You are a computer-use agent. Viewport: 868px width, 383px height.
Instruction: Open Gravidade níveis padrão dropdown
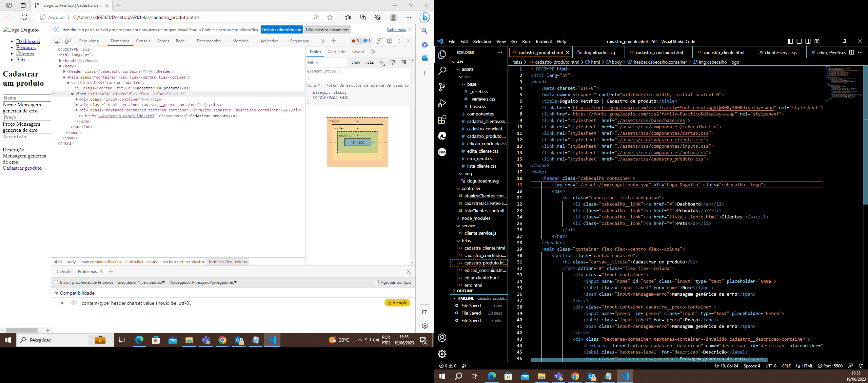pos(141,282)
